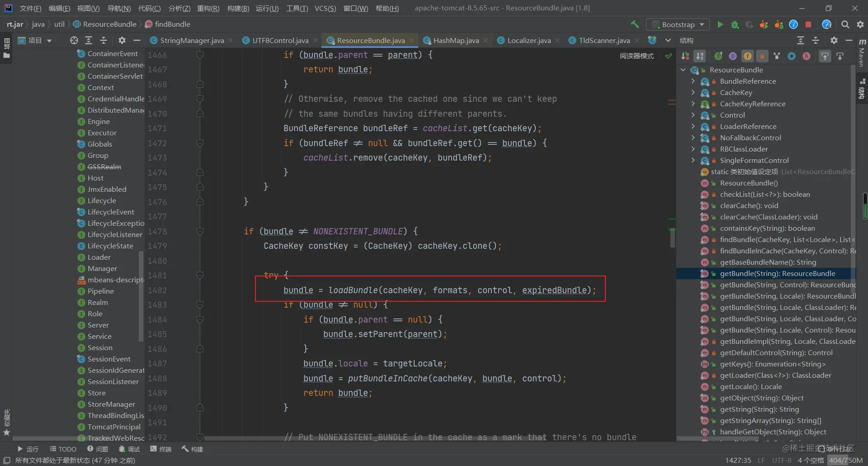Open Search Everywhere magnifier icon

(845, 24)
